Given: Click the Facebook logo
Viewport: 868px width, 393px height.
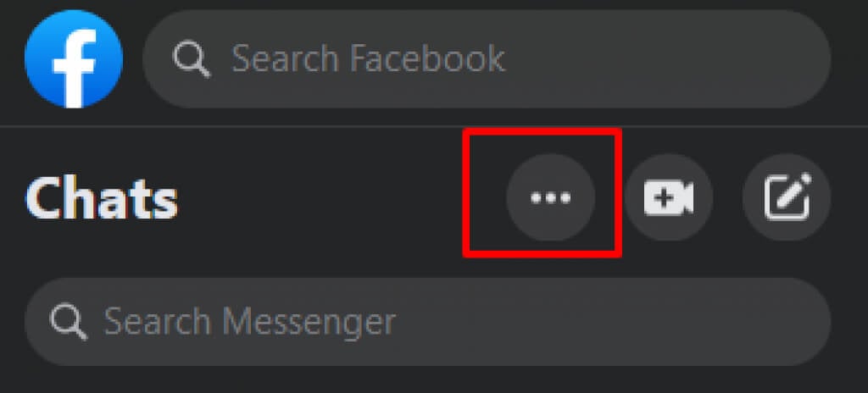Looking at the screenshot, I should (74, 58).
